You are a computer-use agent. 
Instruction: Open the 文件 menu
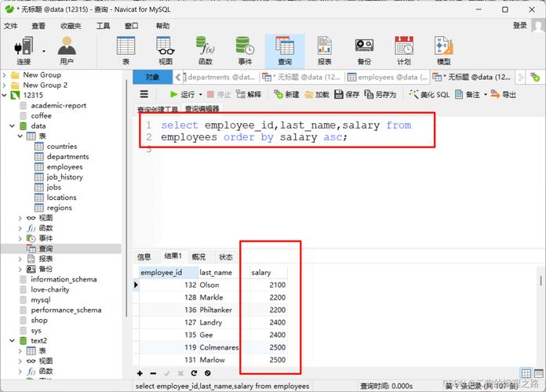pos(10,26)
